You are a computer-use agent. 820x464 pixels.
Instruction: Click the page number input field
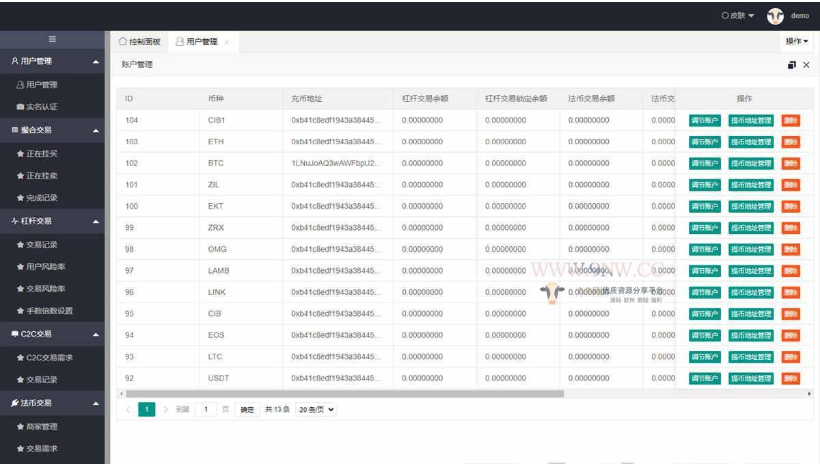(x=206, y=410)
